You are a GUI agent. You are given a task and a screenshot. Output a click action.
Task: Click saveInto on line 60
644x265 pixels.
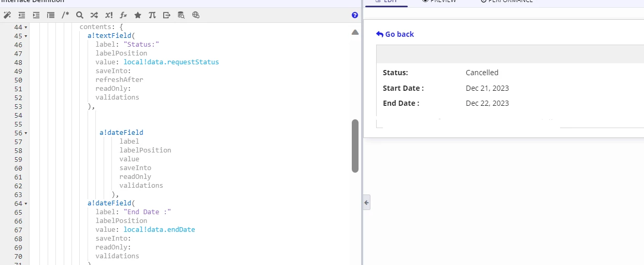click(x=135, y=168)
